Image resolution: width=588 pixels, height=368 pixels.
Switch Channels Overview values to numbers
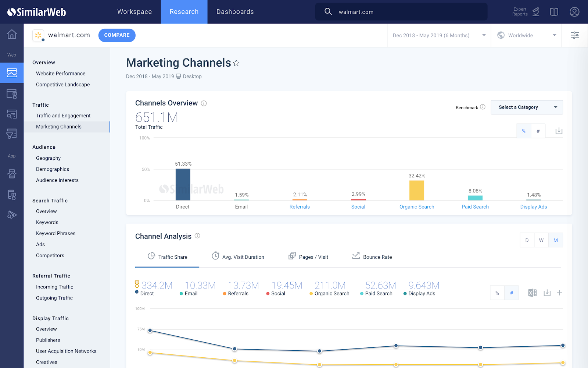tap(538, 131)
